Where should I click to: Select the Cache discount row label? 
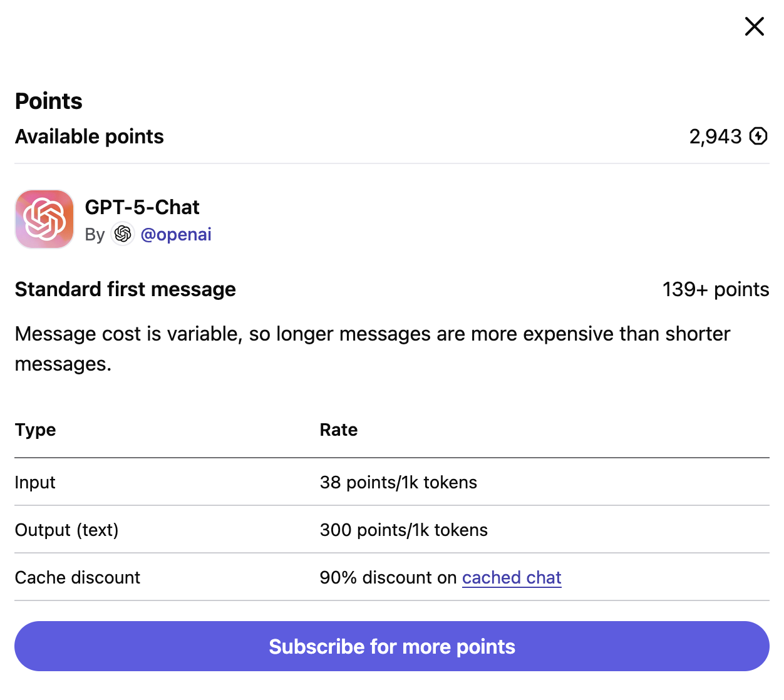78,578
